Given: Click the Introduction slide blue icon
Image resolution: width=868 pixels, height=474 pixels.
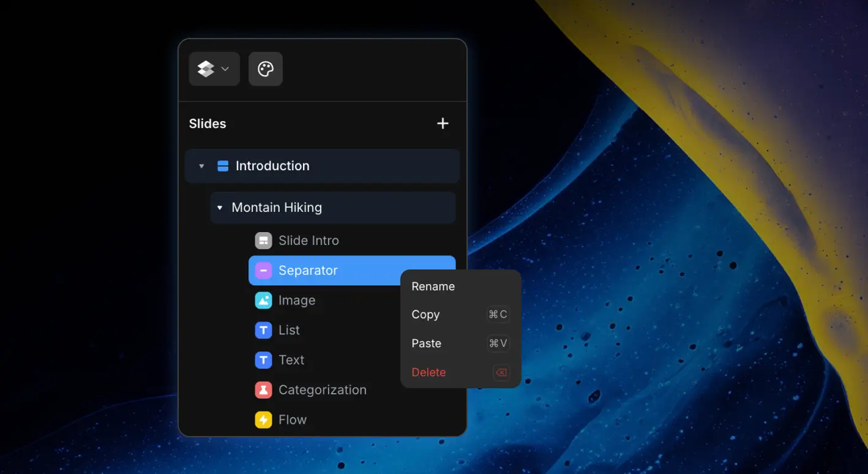Looking at the screenshot, I should 222,165.
